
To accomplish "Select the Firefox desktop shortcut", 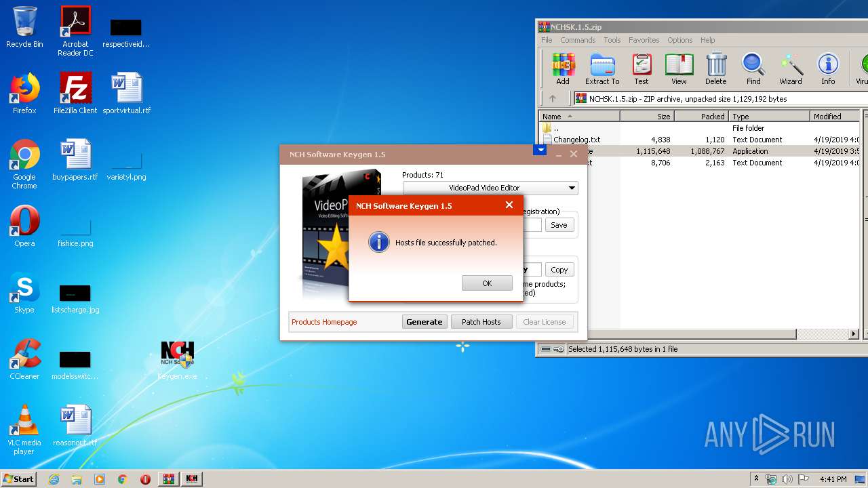I will 24,94.
